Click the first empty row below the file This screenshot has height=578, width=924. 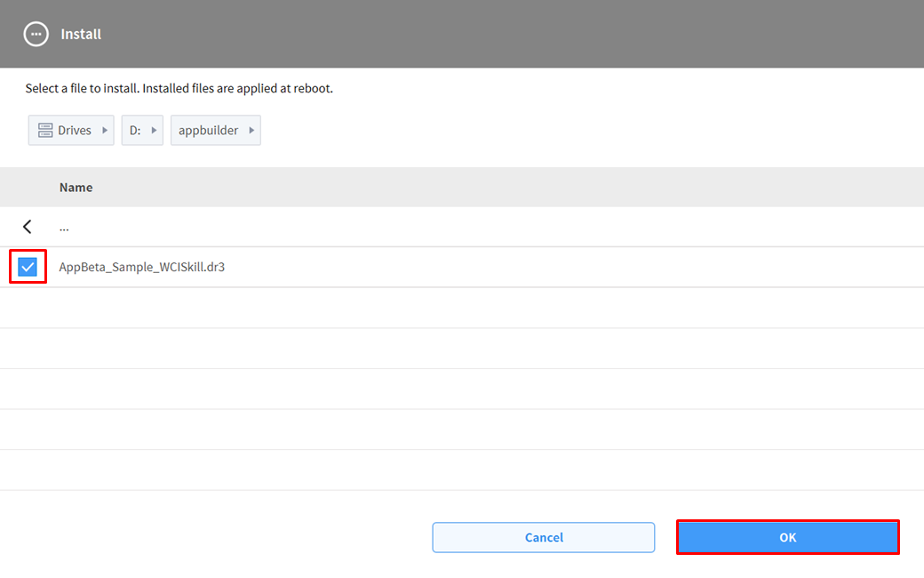click(462, 308)
